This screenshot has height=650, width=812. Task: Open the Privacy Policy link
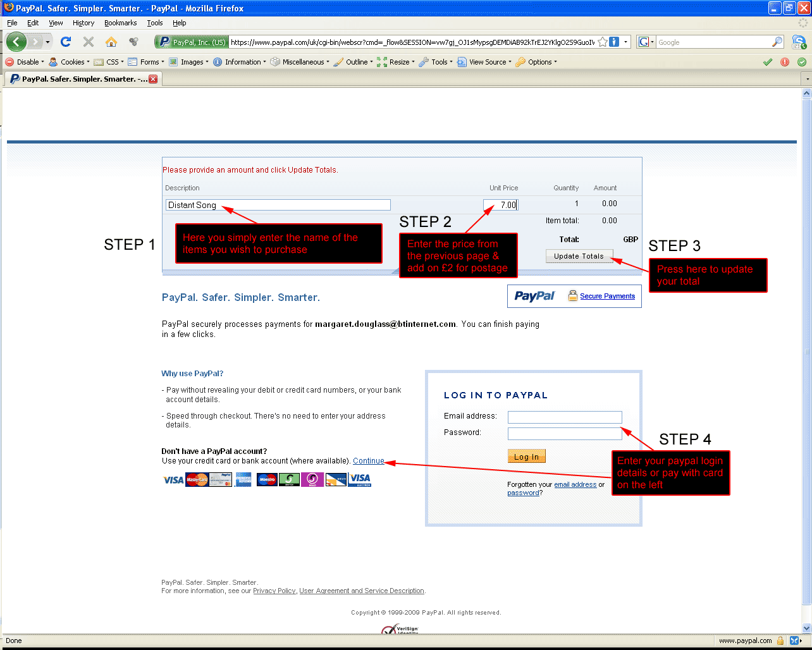[x=274, y=591]
